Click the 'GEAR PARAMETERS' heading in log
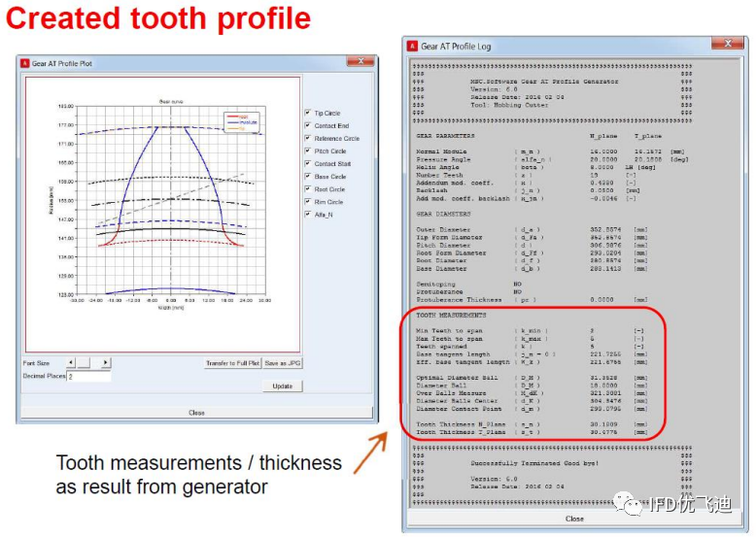 coord(445,136)
